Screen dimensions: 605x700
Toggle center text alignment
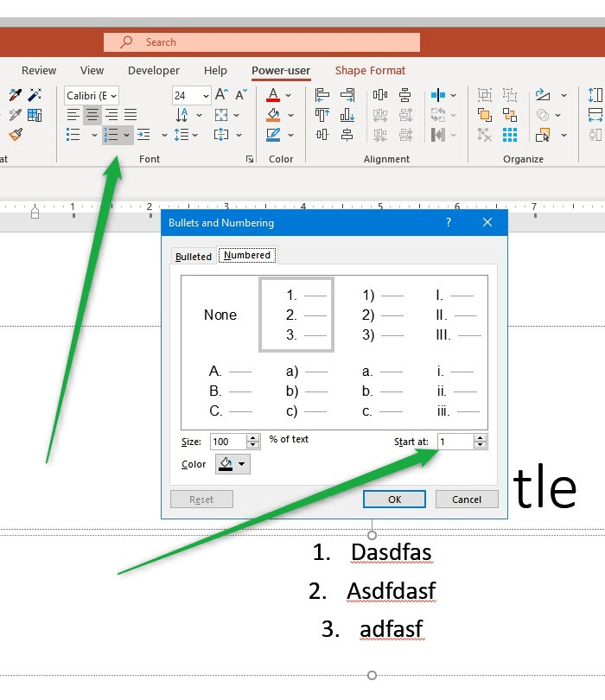coord(92,115)
